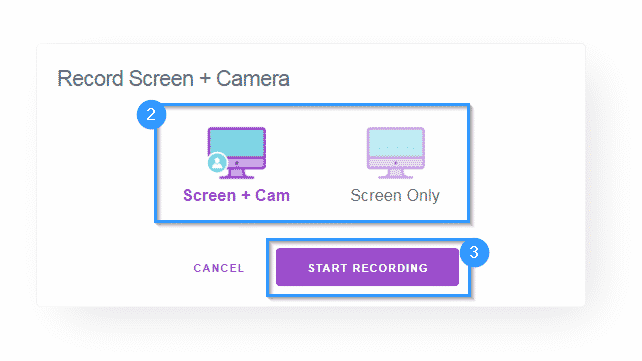This screenshot has width=642, height=361.
Task: Click the Record Screen + Camera title
Action: coord(173,79)
